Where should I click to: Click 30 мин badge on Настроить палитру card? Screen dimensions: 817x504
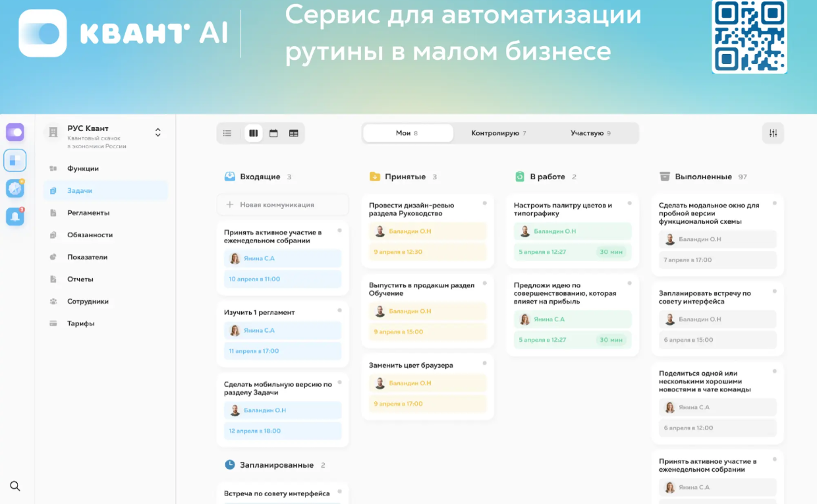611,252
